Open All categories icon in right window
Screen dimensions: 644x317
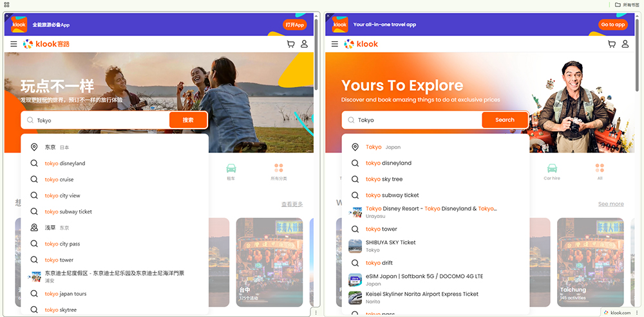coord(600,168)
